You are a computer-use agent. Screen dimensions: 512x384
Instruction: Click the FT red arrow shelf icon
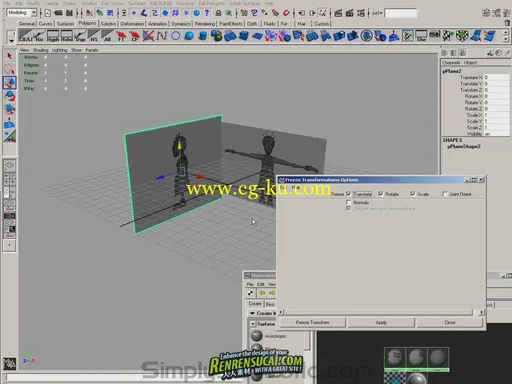coord(121,35)
